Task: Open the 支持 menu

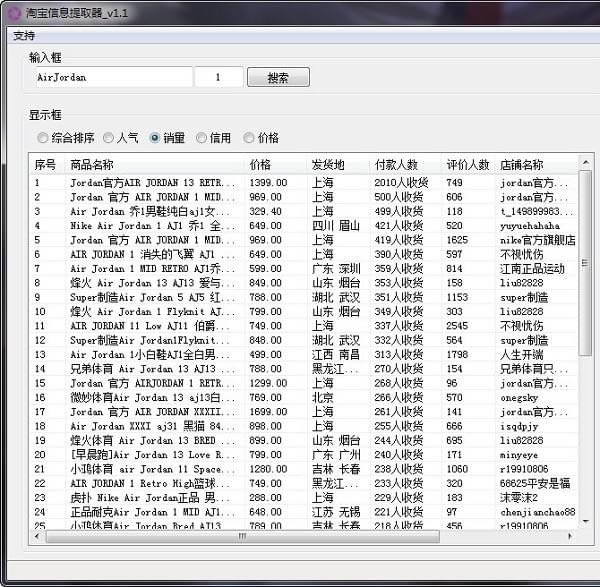Action: (x=23, y=36)
